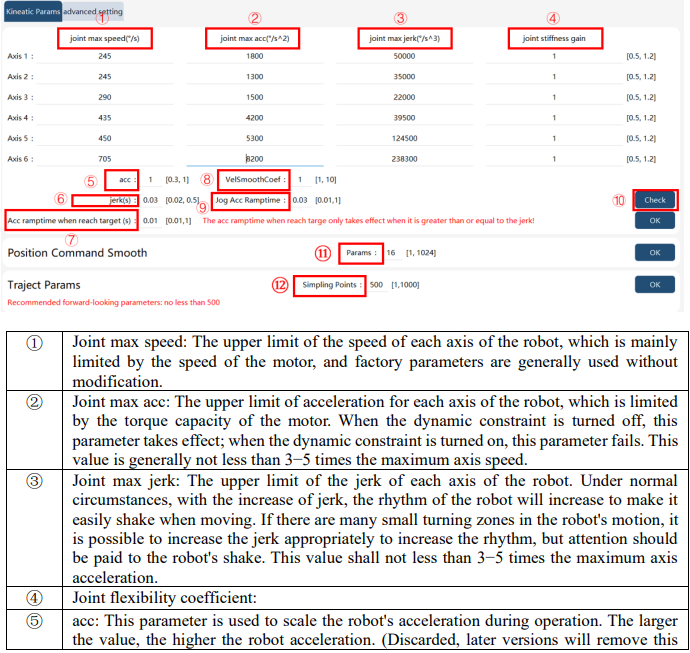Click the joint max speed column header

point(105,38)
